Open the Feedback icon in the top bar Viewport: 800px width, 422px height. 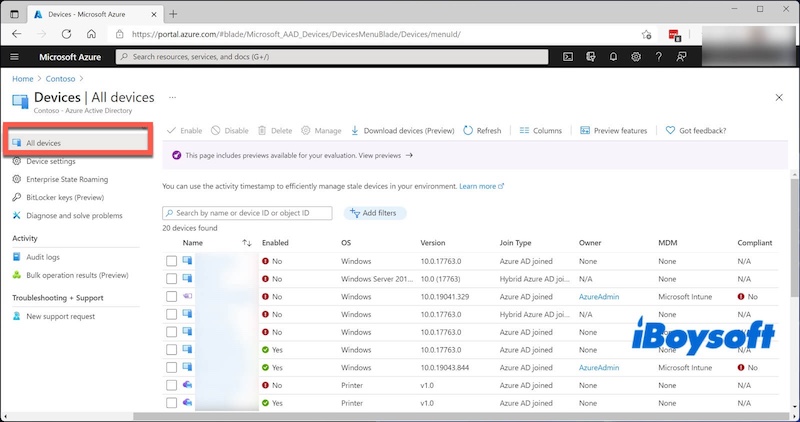point(681,57)
